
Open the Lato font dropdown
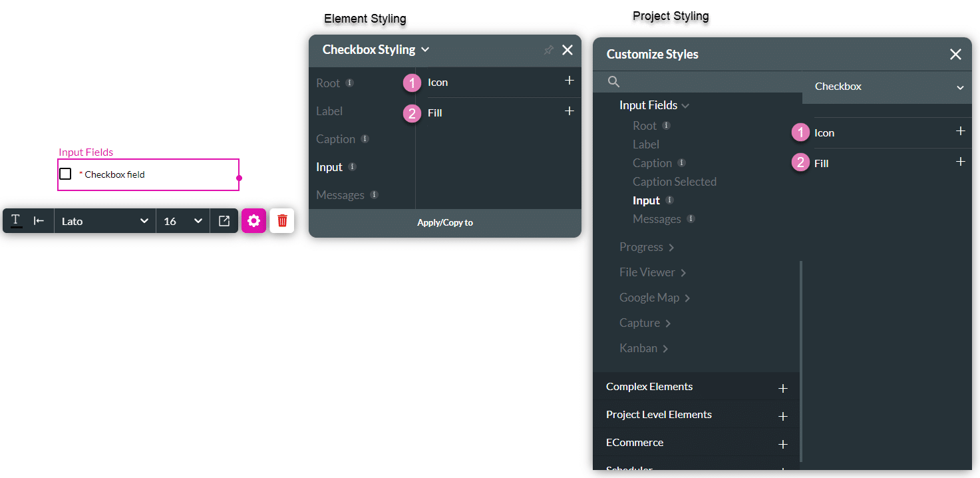[104, 220]
